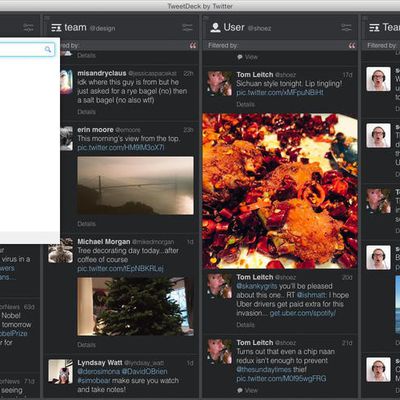
Task: Open the Christmas tree photo thumbnail
Action: tap(135, 307)
